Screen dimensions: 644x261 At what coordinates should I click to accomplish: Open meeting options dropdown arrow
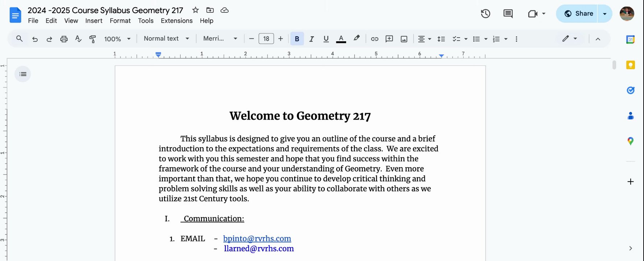[544, 14]
